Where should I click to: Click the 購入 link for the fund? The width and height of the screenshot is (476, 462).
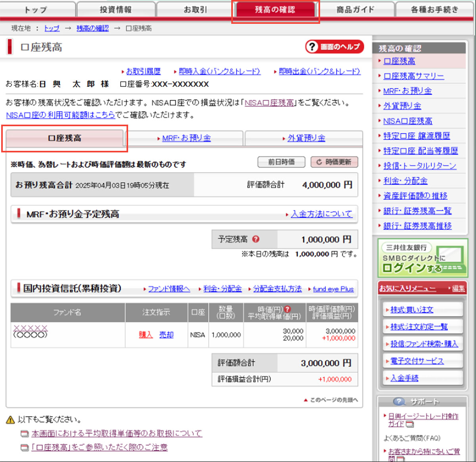pos(146,335)
